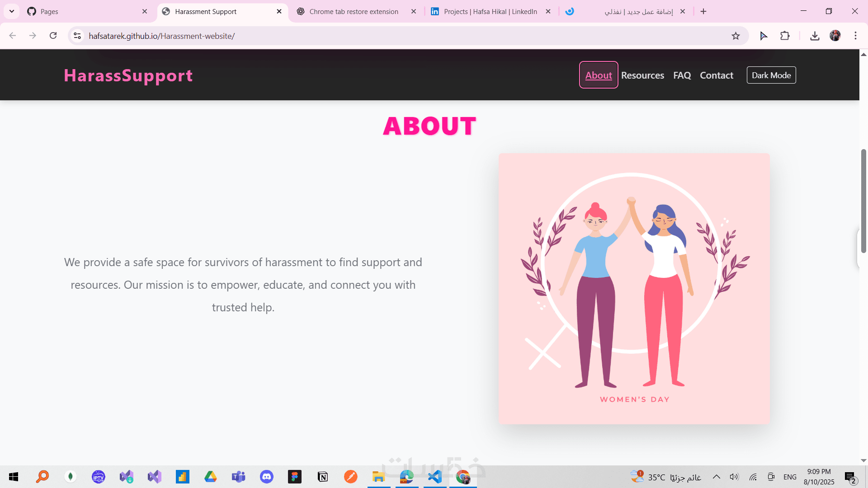Open the tab search dropdown arrow
Image resolution: width=868 pixels, height=488 pixels.
point(12,11)
